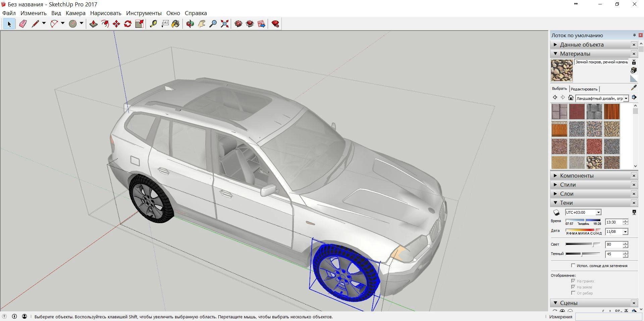
Task: Open the Share Model toolbar icon
Action: click(x=250, y=24)
